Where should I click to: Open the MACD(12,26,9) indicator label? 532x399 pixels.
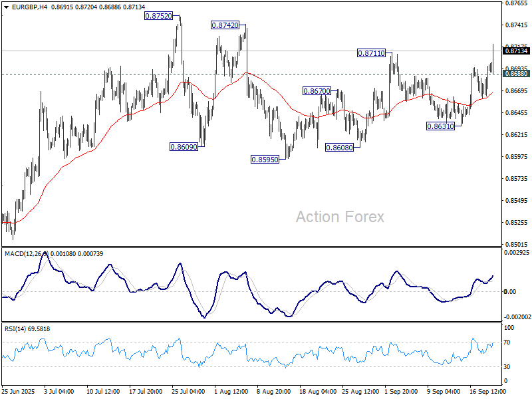25,254
